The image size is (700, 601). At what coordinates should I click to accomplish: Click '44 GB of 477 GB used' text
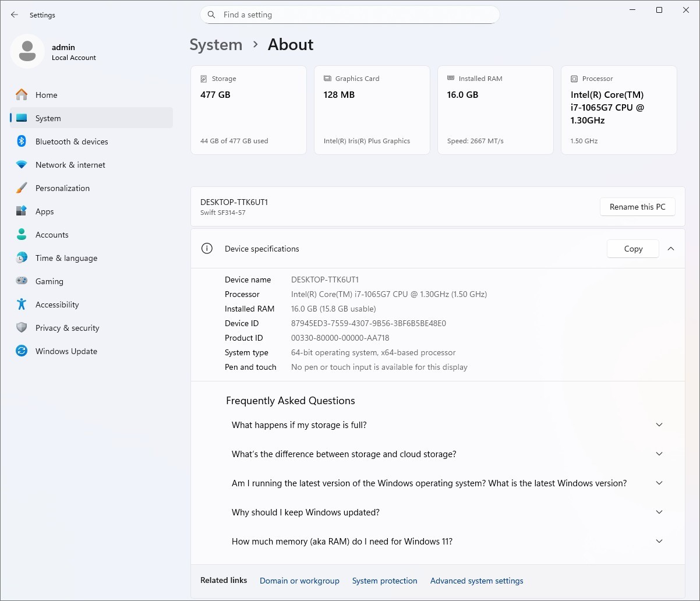coord(234,141)
